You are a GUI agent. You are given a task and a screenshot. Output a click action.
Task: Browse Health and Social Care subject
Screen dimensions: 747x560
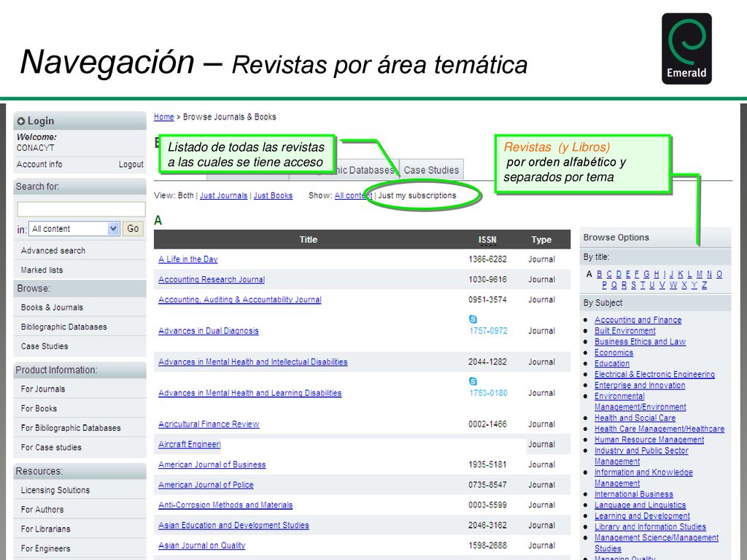(x=635, y=418)
